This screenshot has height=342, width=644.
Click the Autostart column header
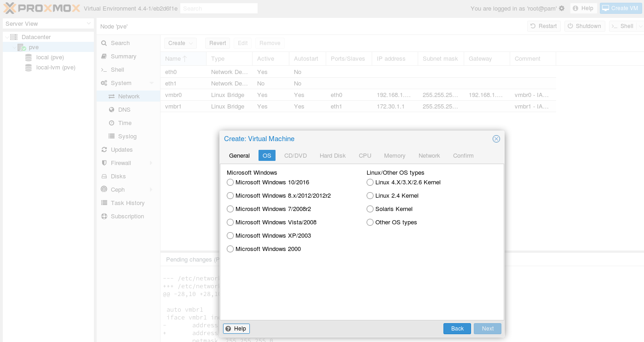(307, 59)
